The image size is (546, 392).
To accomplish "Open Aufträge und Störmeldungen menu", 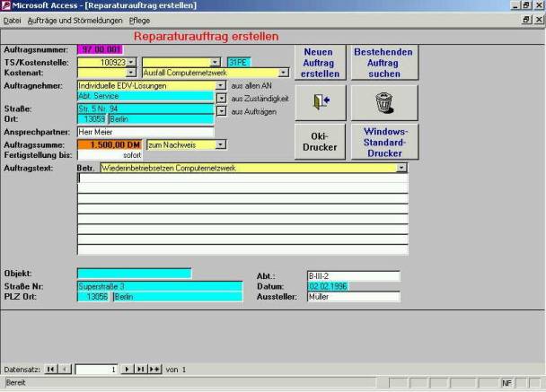I will click(75, 21).
